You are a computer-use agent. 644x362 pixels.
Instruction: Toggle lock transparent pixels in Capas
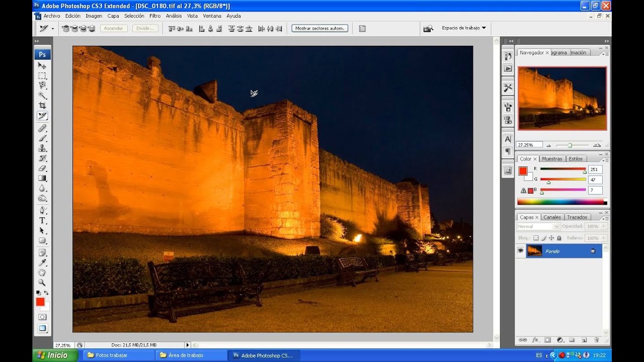coord(536,238)
